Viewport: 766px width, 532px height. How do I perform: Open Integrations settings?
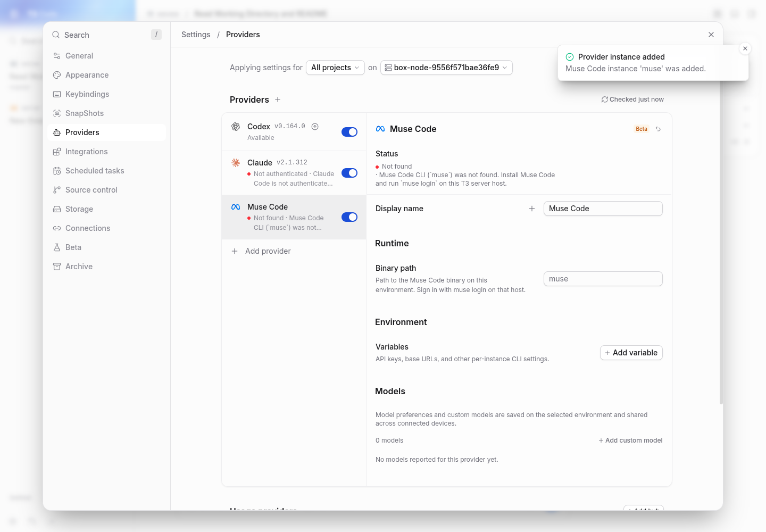pos(106,152)
